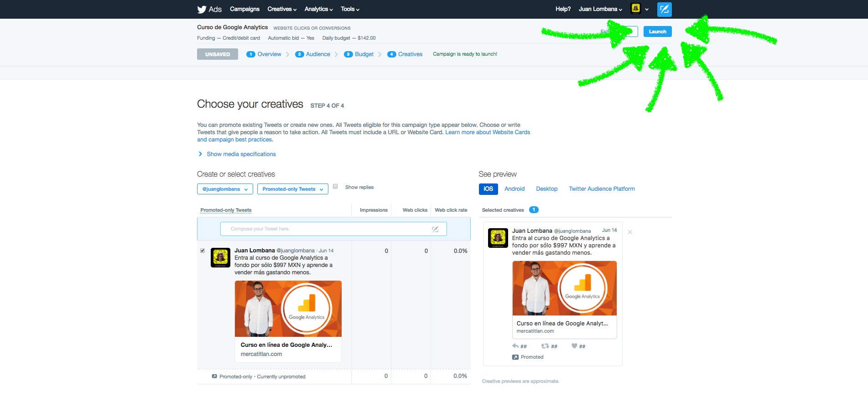Screen dimensions: 868x403
Task: Uncheck the Juan Lombana Jun 14 Tweet checkbox
Action: click(x=203, y=251)
